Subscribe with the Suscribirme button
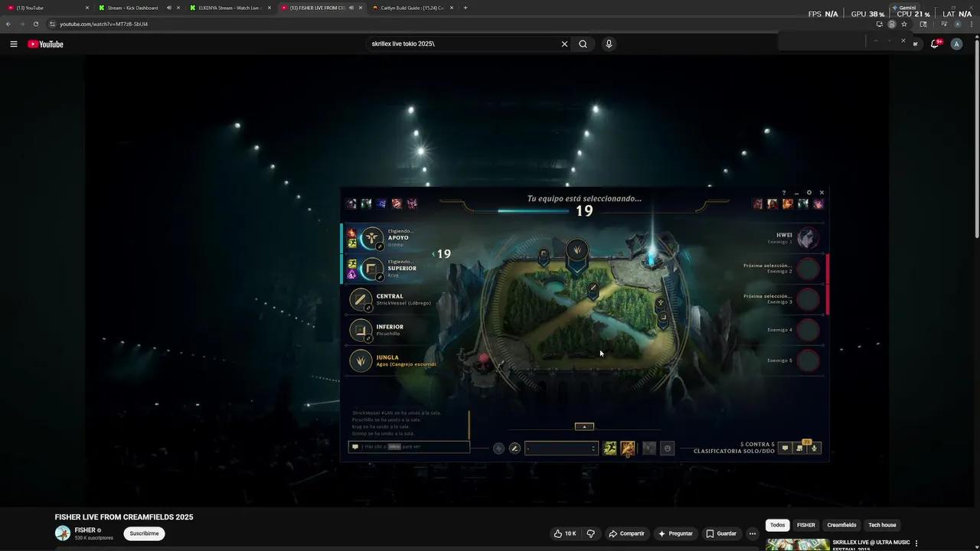The image size is (980, 551). click(144, 533)
